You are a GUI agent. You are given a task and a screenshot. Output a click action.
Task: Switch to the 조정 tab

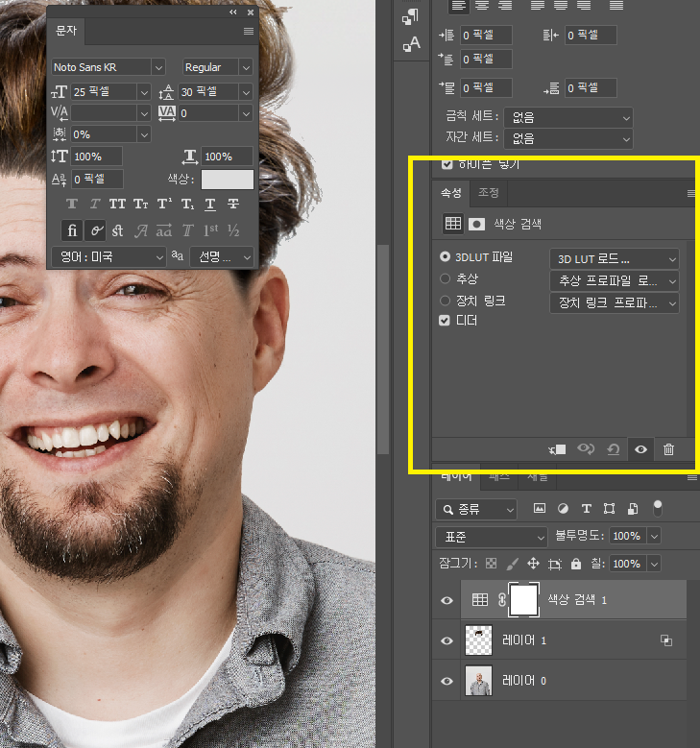pyautogui.click(x=488, y=192)
